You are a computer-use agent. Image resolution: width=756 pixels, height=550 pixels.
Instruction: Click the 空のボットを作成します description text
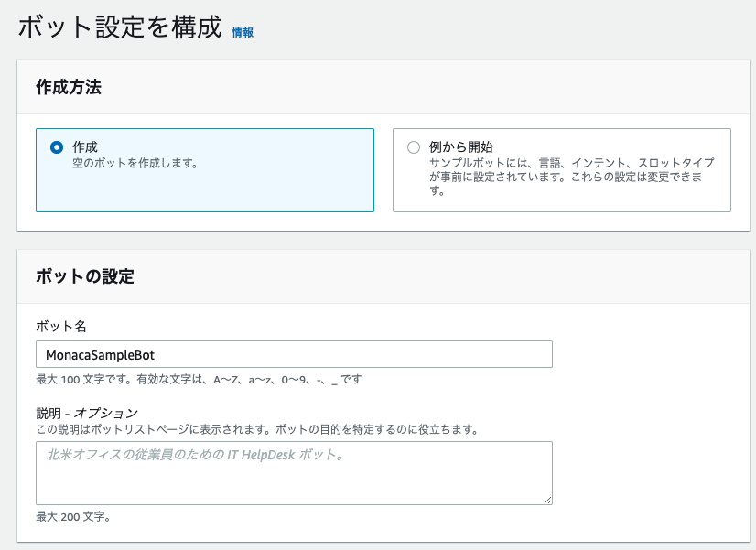tap(135, 164)
